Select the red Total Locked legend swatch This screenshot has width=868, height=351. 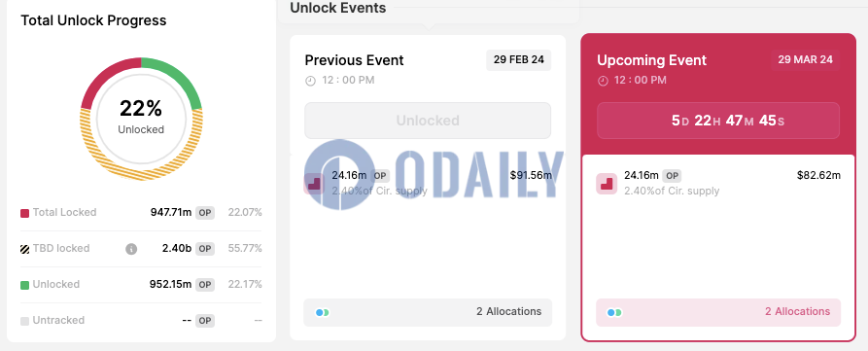(x=24, y=213)
